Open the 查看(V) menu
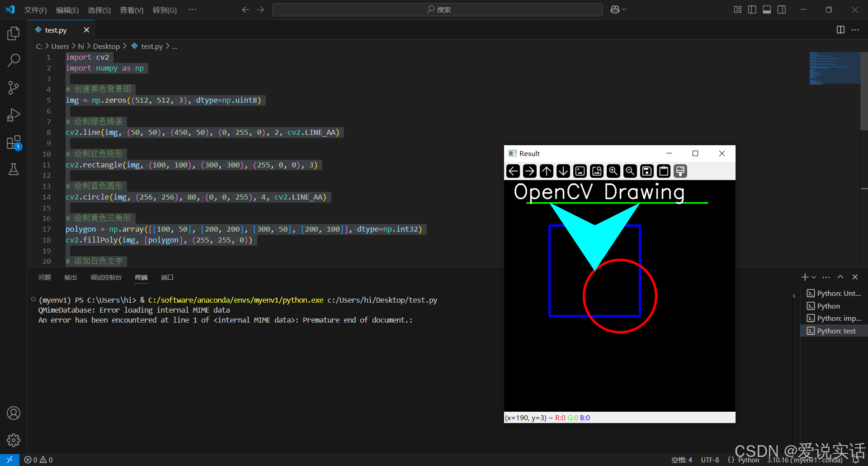This screenshot has width=868, height=466. point(132,10)
